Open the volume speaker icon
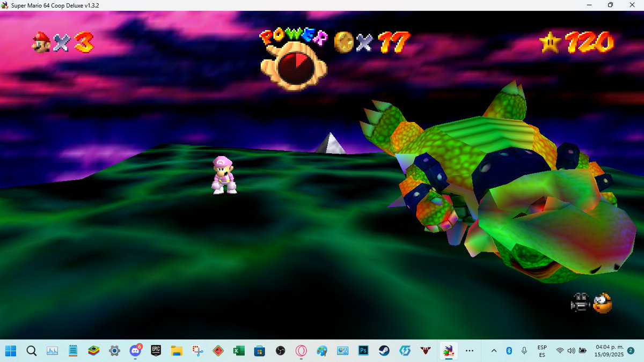 [571, 351]
